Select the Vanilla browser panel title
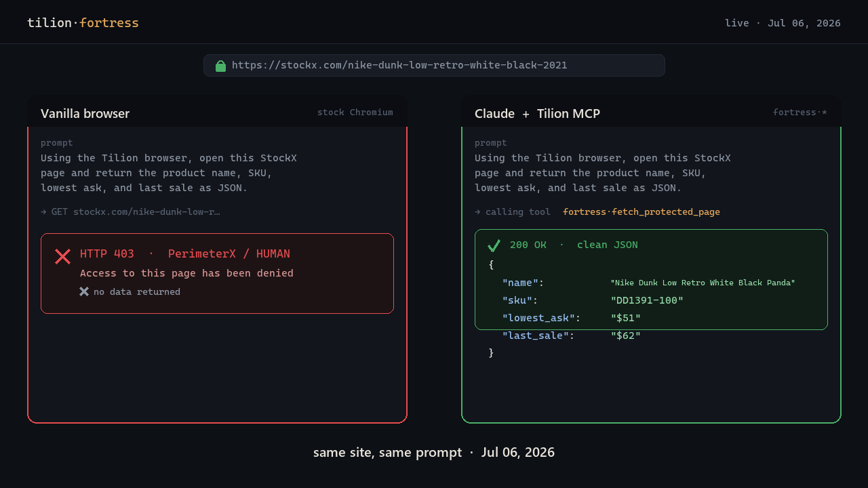This screenshot has height=488, width=868. (85, 113)
